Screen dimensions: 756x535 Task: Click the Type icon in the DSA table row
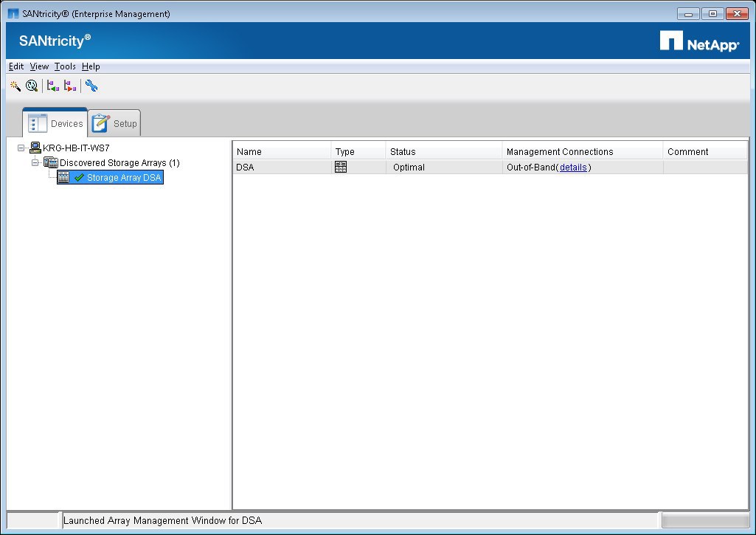coord(341,167)
